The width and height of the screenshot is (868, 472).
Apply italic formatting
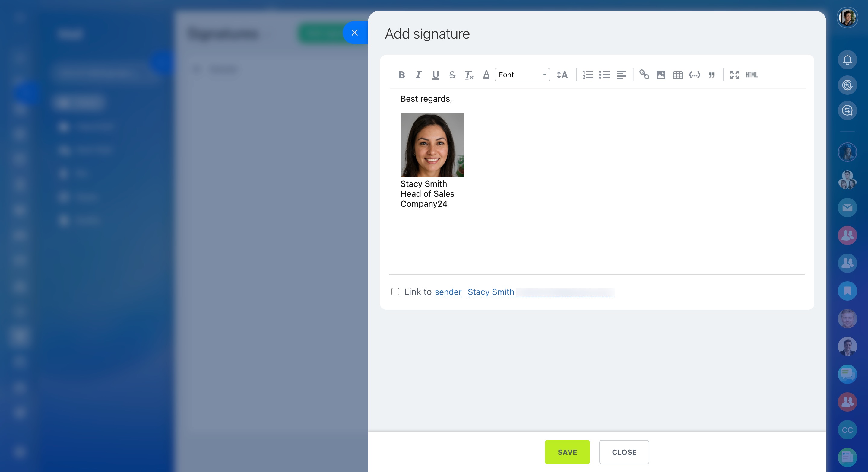[x=418, y=75]
